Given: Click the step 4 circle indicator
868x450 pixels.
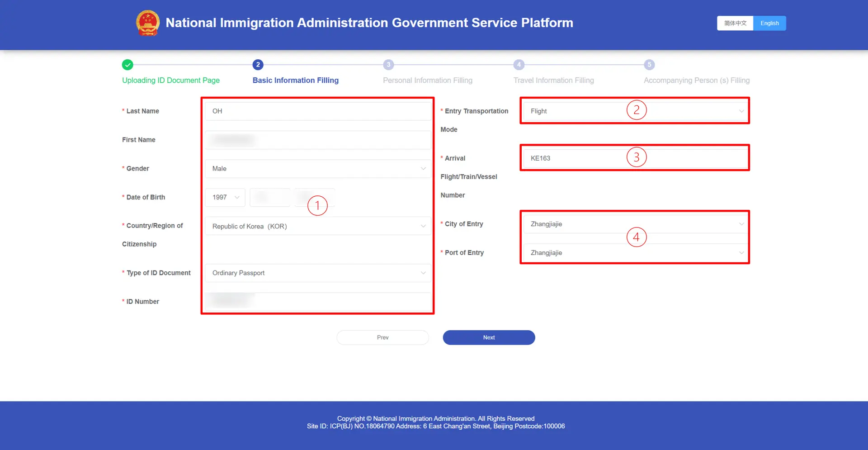Looking at the screenshot, I should [519, 65].
